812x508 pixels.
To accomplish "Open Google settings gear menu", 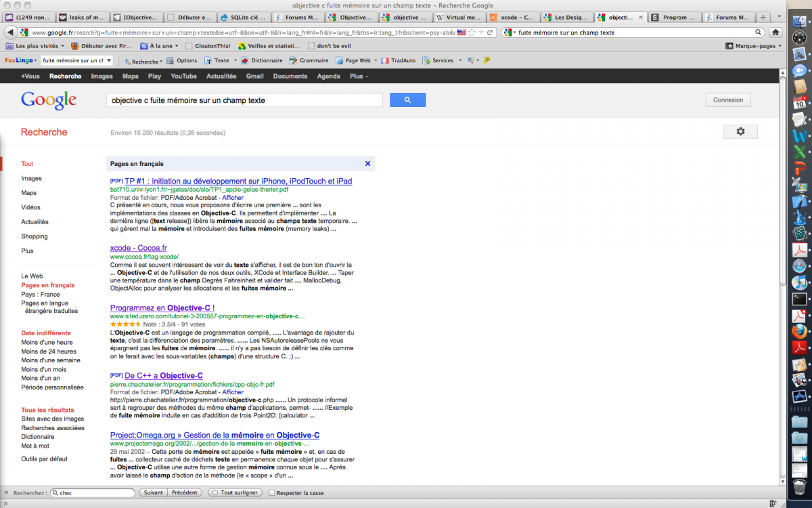I will [x=740, y=131].
